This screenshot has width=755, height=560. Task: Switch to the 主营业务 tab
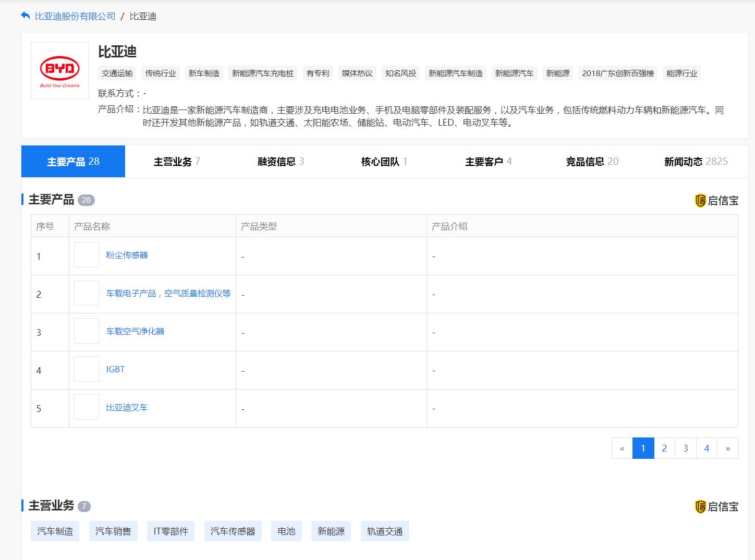(x=177, y=162)
